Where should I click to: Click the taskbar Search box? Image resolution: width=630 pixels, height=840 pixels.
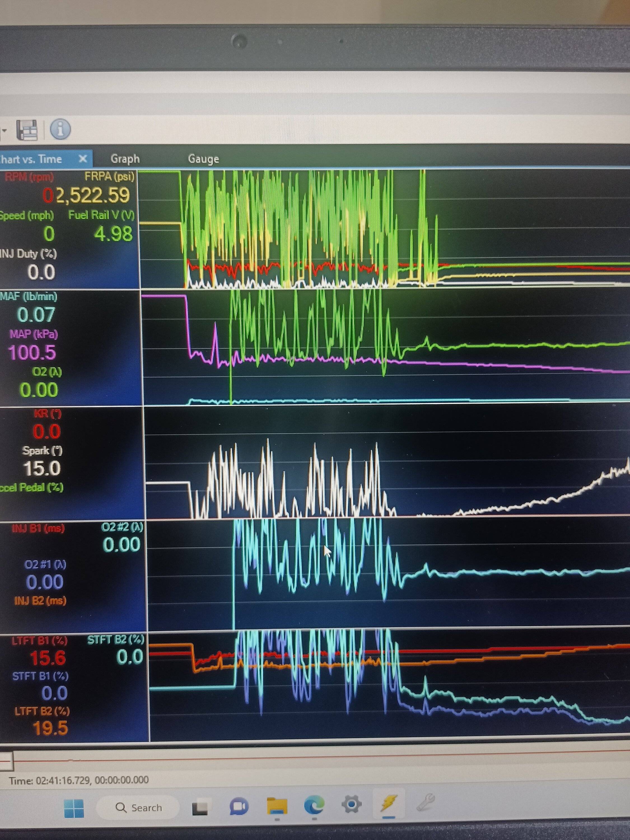coord(137,807)
